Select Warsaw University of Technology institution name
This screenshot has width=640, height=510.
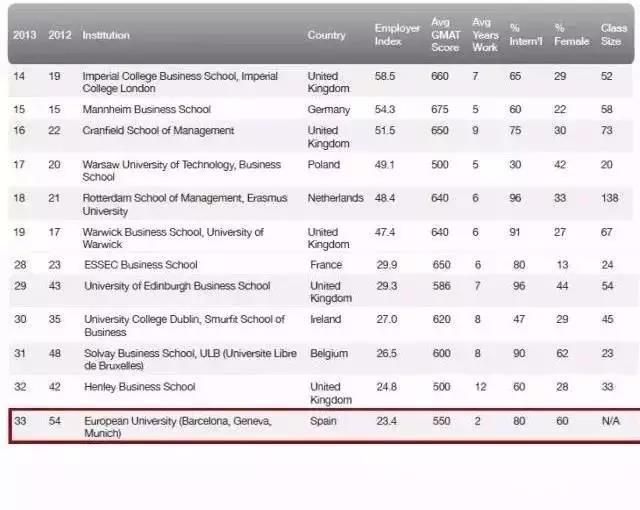click(x=181, y=171)
